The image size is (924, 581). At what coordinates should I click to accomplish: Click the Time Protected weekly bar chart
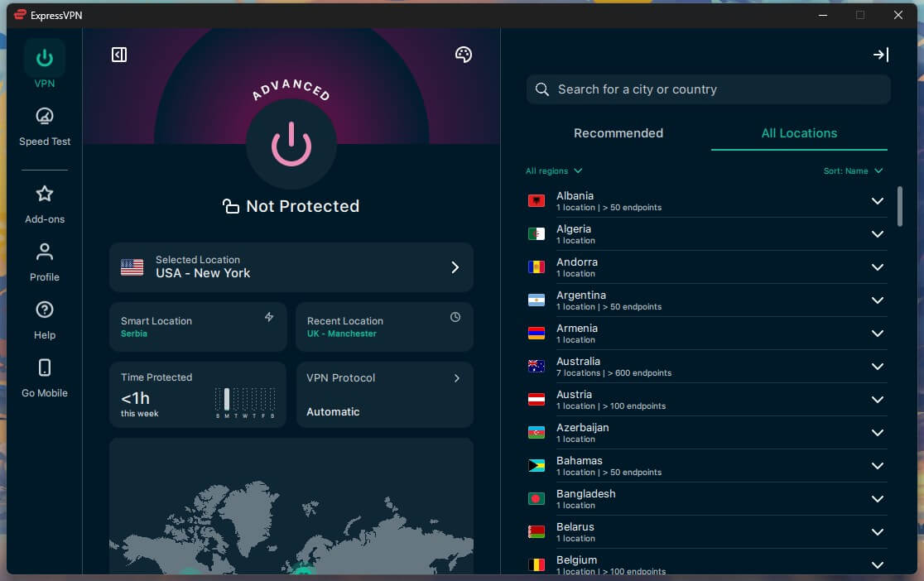[245, 402]
